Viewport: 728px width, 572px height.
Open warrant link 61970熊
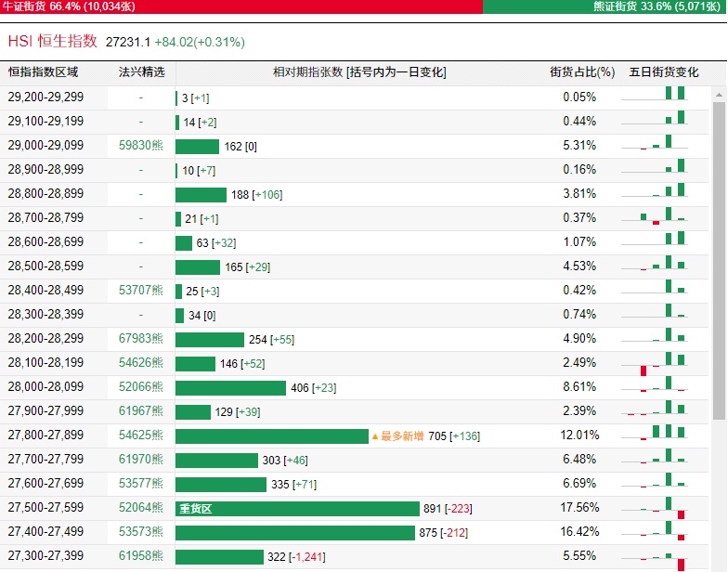(141, 459)
